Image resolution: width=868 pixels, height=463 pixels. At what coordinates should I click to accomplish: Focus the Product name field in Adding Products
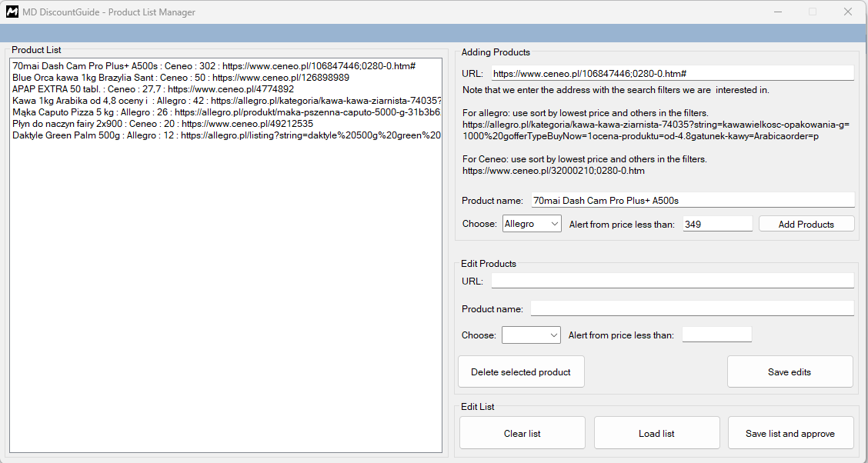[x=693, y=200]
